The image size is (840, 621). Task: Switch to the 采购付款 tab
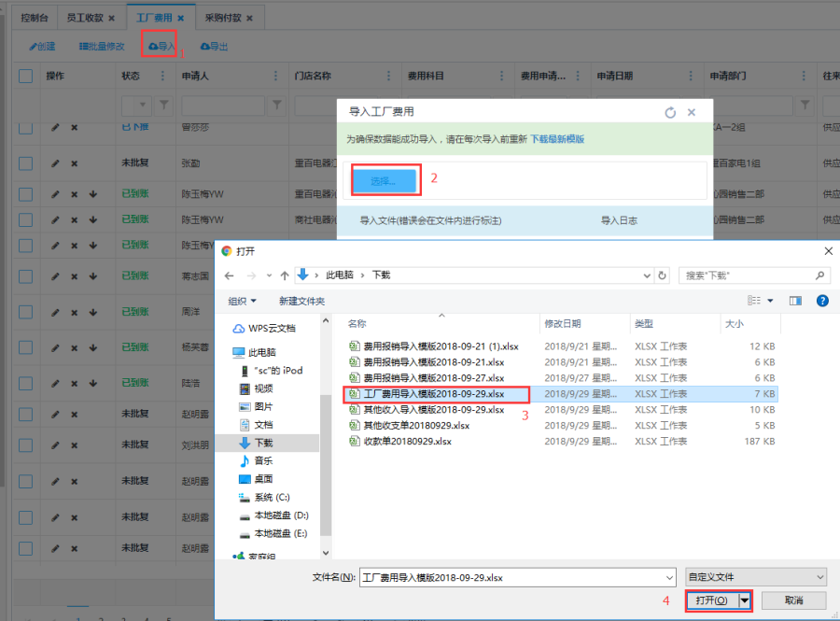click(x=229, y=18)
